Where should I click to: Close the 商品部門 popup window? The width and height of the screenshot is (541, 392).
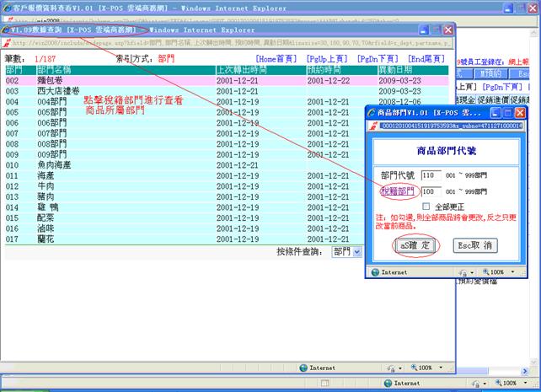[519, 112]
